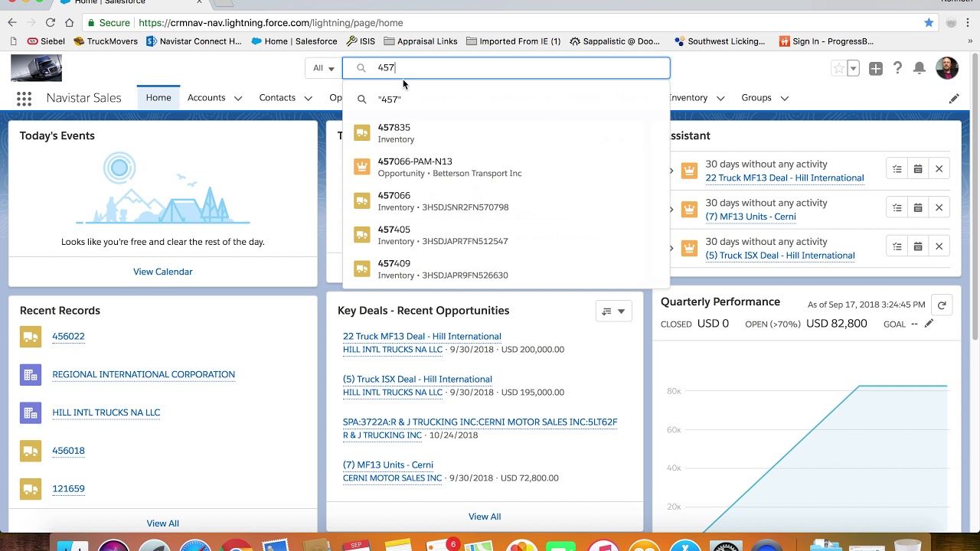Screen dimensions: 980x551
Task: Create event for (7) MF13 Units item
Action: [x=918, y=208]
